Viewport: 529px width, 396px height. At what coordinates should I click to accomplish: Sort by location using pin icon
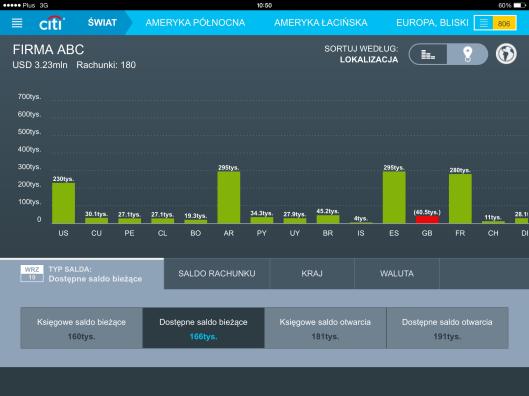[x=467, y=54]
